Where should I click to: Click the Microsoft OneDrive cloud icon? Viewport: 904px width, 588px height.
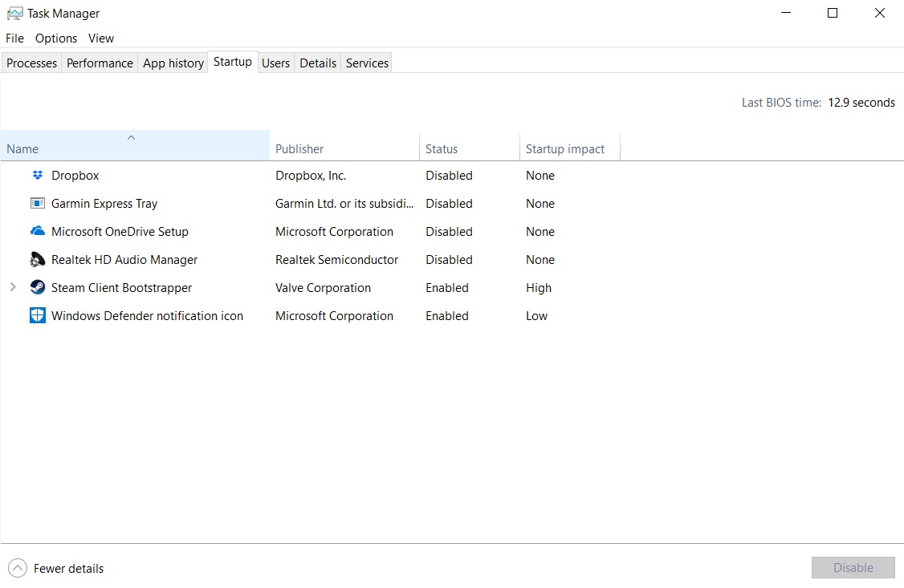point(38,232)
